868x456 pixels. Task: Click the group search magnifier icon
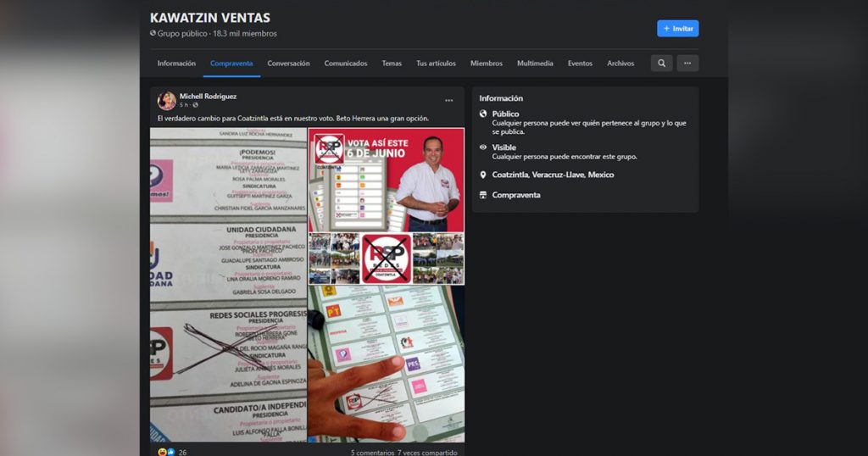(x=661, y=63)
